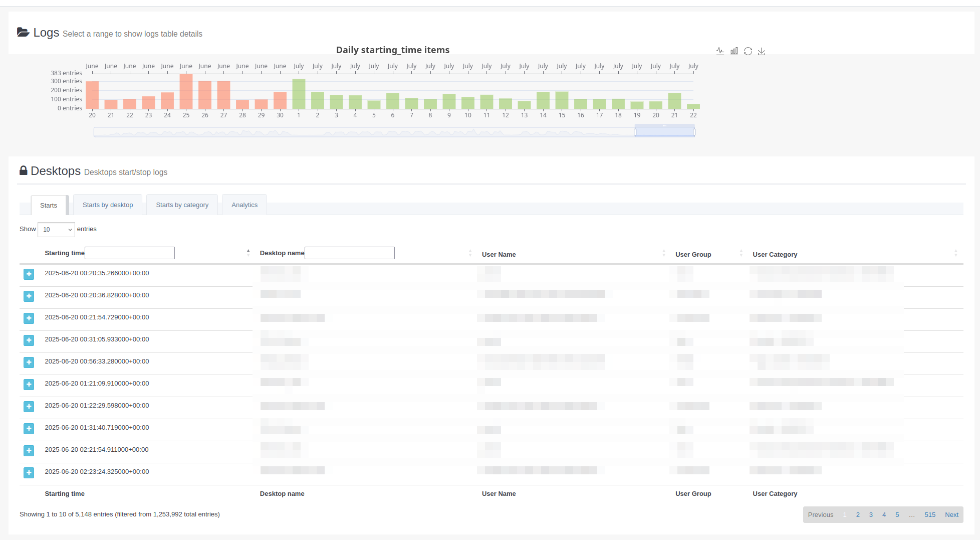Image resolution: width=980 pixels, height=540 pixels.
Task: Click the lock icon beside Desktops
Action: (24, 171)
